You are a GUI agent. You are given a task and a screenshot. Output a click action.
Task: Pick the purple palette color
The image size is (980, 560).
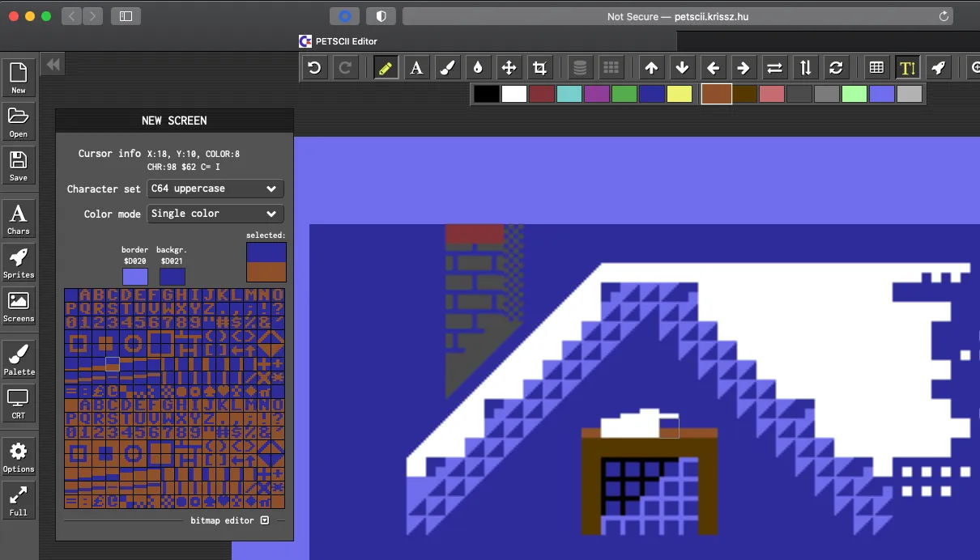point(597,94)
